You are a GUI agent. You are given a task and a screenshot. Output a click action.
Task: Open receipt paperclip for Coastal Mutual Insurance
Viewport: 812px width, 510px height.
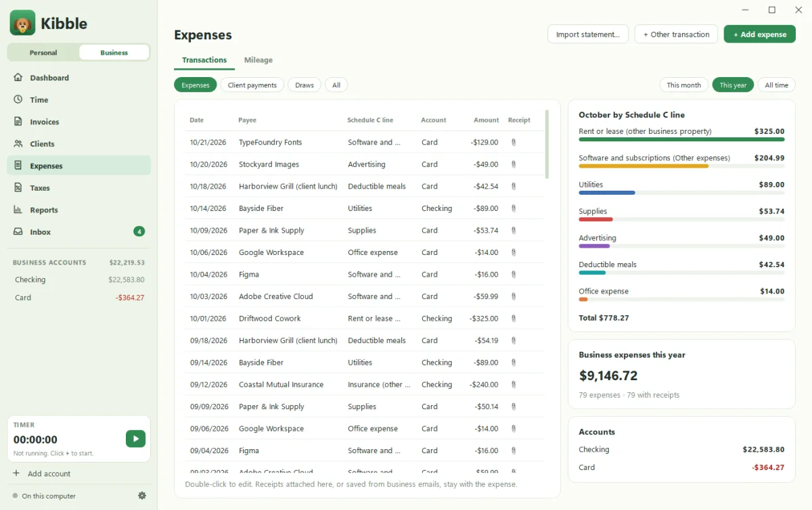pos(514,384)
